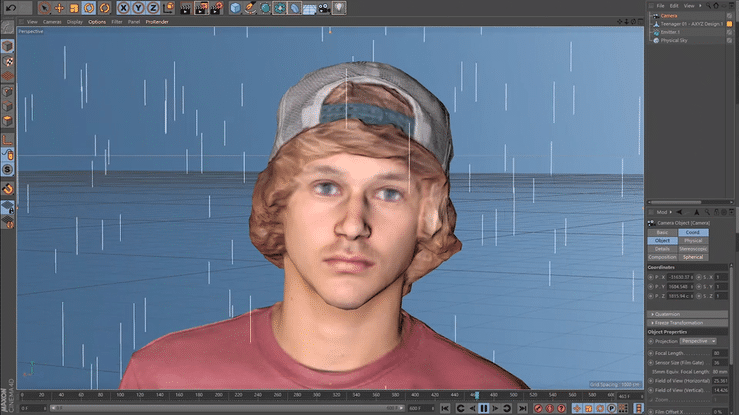Viewport: 739px width, 415px height.
Task: Click Teenager object's orange layer tag
Action: point(729,24)
